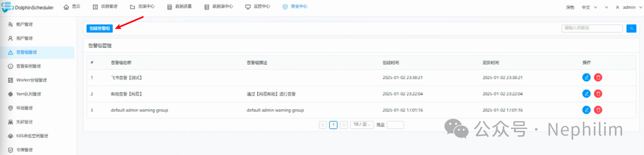Screen dimensions: 644x155
Task: Click the 告警组名称 column header
Action: pos(121,63)
